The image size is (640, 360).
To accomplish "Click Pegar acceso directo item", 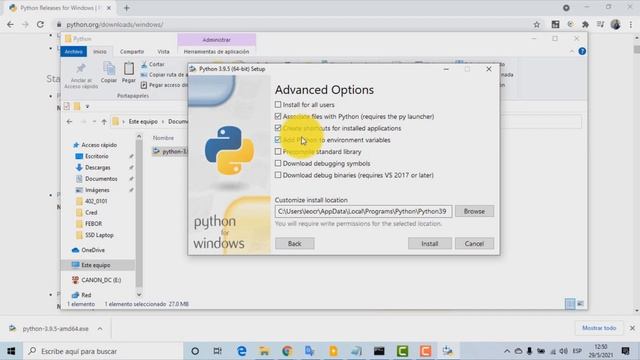I will coord(164,85).
